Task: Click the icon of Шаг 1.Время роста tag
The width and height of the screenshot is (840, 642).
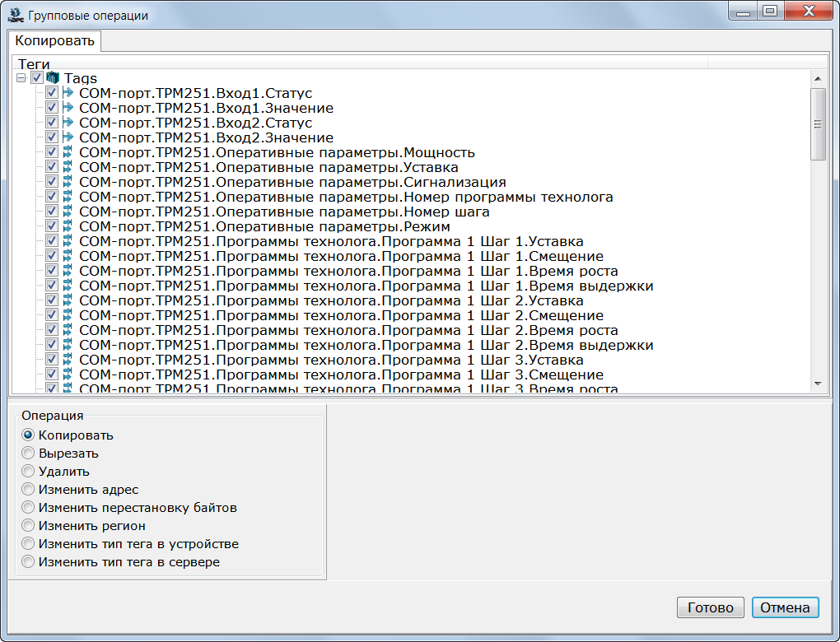Action: 68,271
